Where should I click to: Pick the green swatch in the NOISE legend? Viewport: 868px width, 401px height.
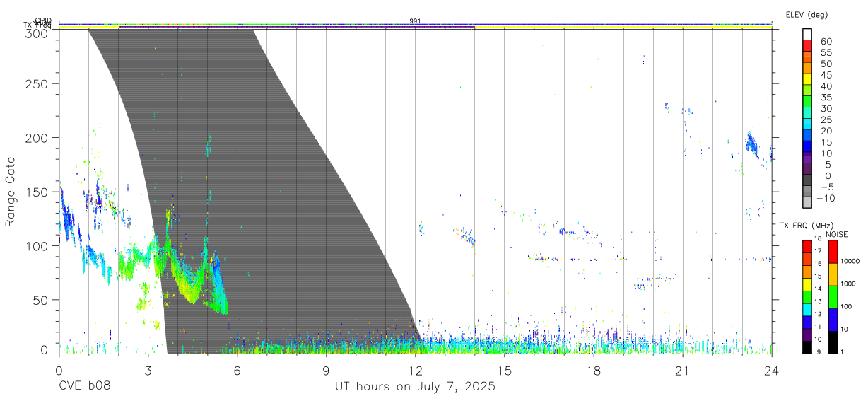click(833, 297)
